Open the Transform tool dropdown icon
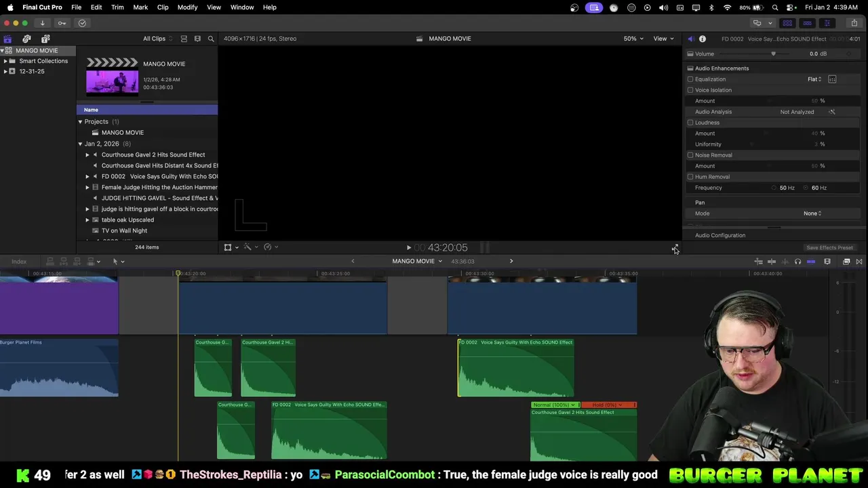The image size is (868, 488). (x=231, y=247)
